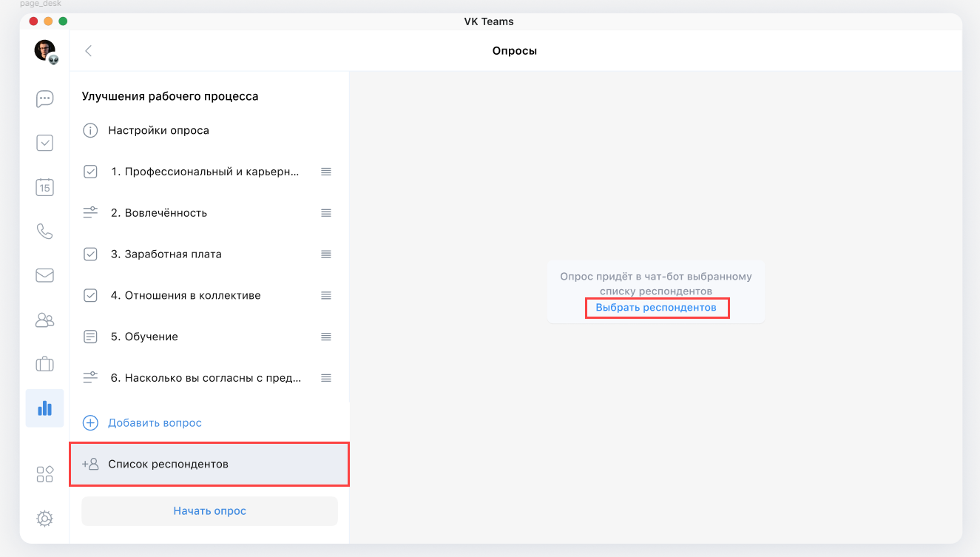The image size is (980, 557).
Task: Select question 4 Отношения в коллективе
Action: point(186,296)
